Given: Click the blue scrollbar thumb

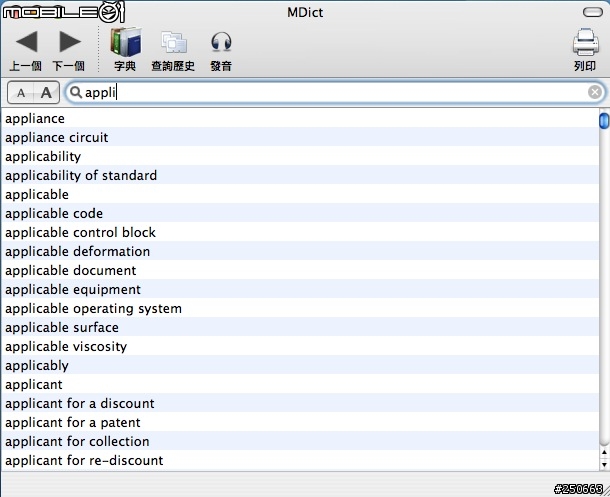Looking at the screenshot, I should [x=604, y=120].
